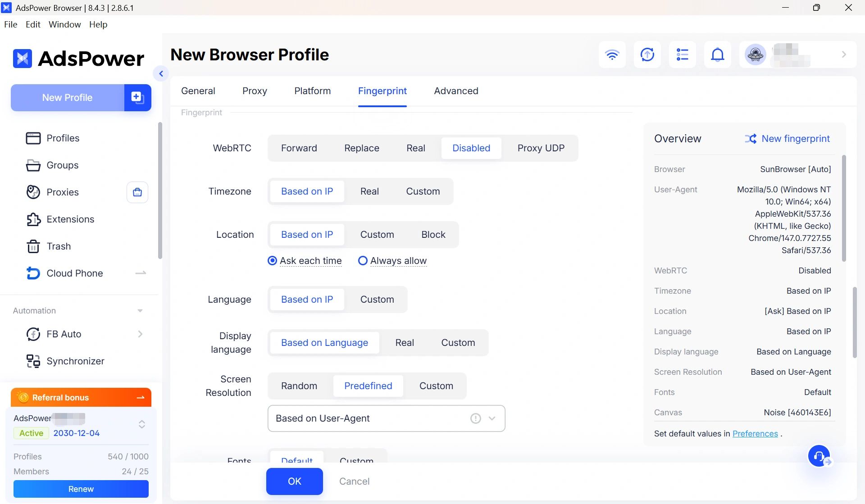Click New fingerprint link
The height and width of the screenshot is (504, 865).
tap(796, 139)
